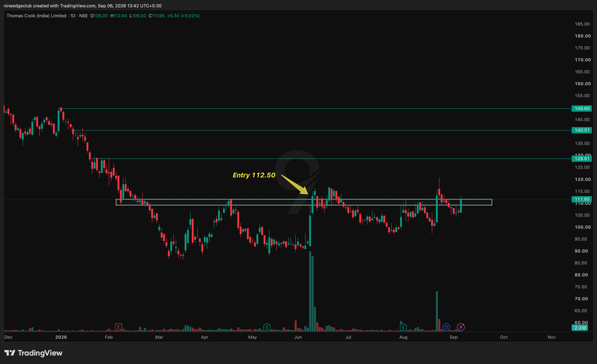
Task: Click the high value H112.94
Action: pyautogui.click(x=118, y=16)
